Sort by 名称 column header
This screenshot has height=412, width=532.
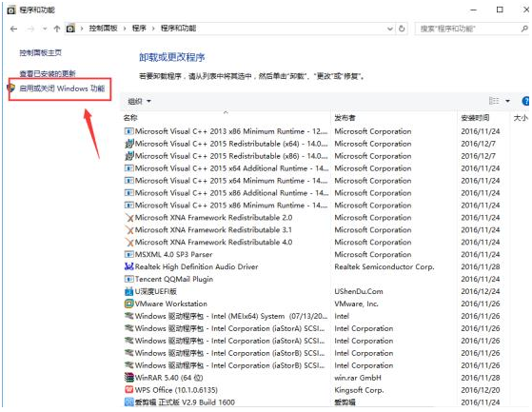130,118
